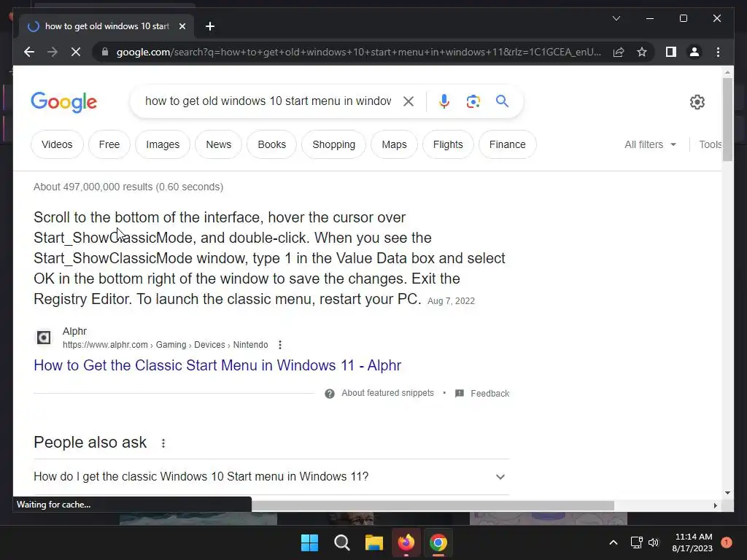
Task: Open People also ask options menu
Action: click(x=163, y=443)
